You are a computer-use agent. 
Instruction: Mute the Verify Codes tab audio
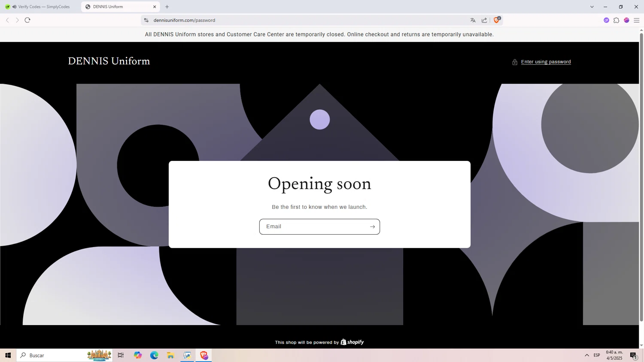(14, 7)
